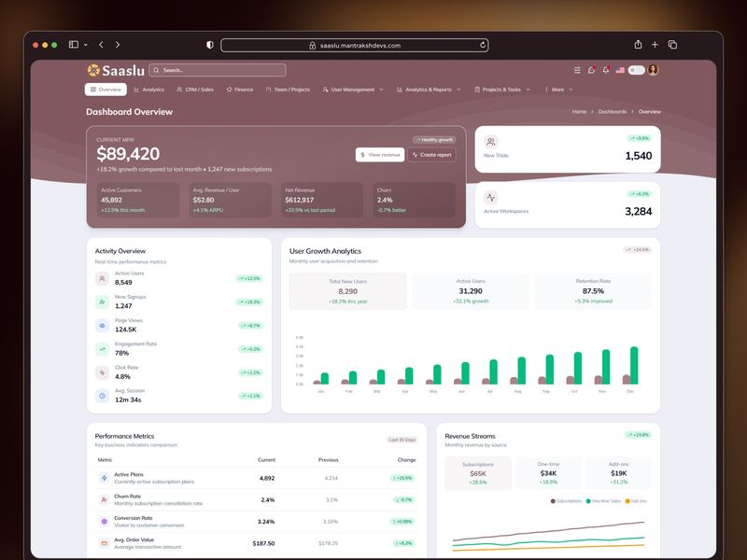The height and width of the screenshot is (560, 747).
Task: Click the New Trials users icon
Action: (491, 142)
